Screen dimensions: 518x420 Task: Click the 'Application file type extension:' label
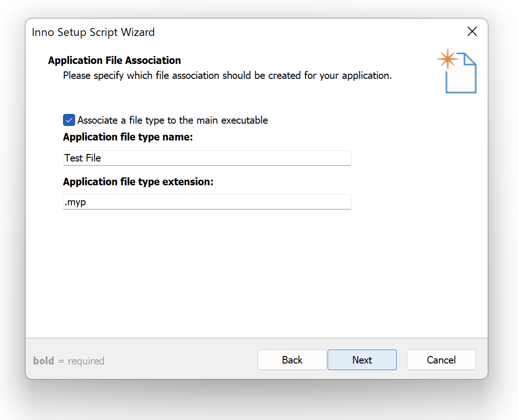(138, 182)
